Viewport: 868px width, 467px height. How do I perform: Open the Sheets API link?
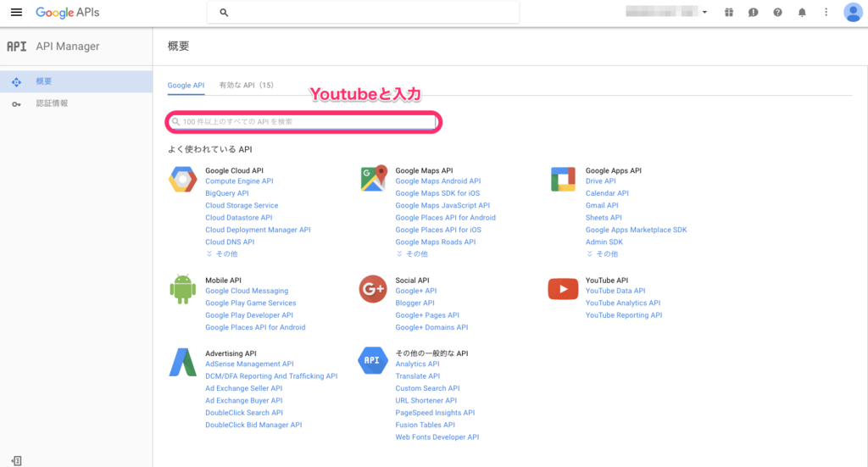pyautogui.click(x=604, y=218)
